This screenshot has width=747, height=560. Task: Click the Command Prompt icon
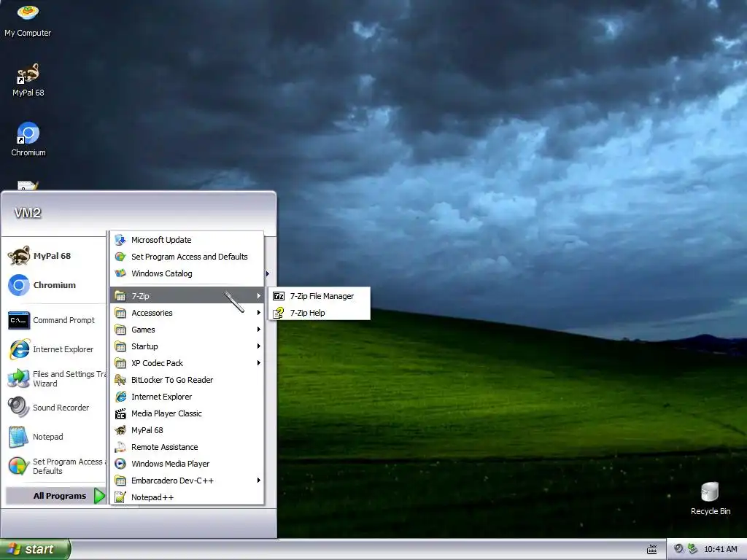pos(19,320)
